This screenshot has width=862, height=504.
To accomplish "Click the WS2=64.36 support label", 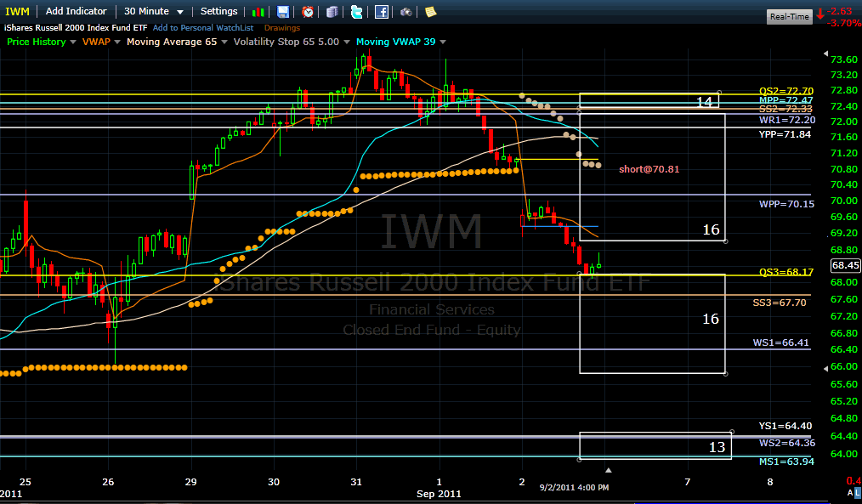I will point(787,443).
